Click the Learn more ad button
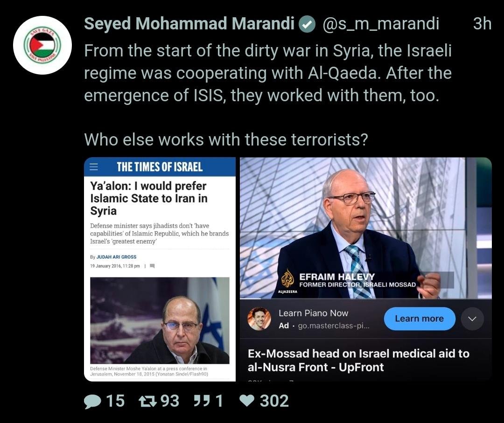This screenshot has width=504, height=423. coord(420,319)
